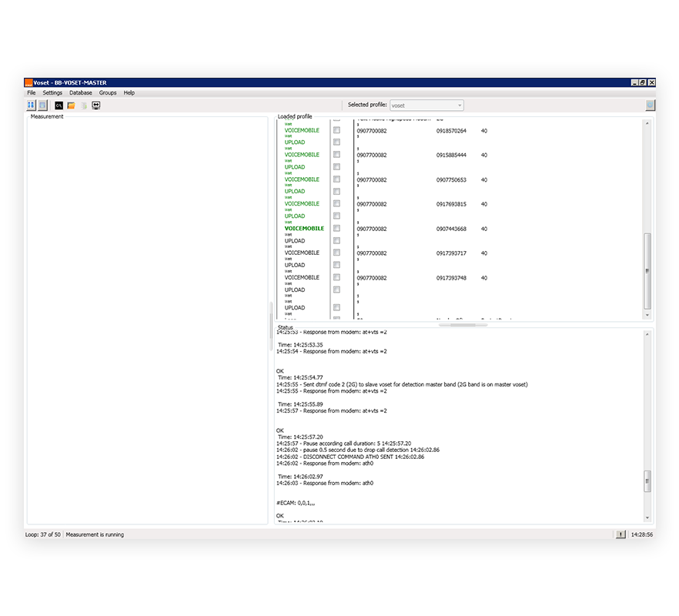The height and width of the screenshot is (616, 679).
Task: Open the command console toolbar icon
Action: (59, 105)
